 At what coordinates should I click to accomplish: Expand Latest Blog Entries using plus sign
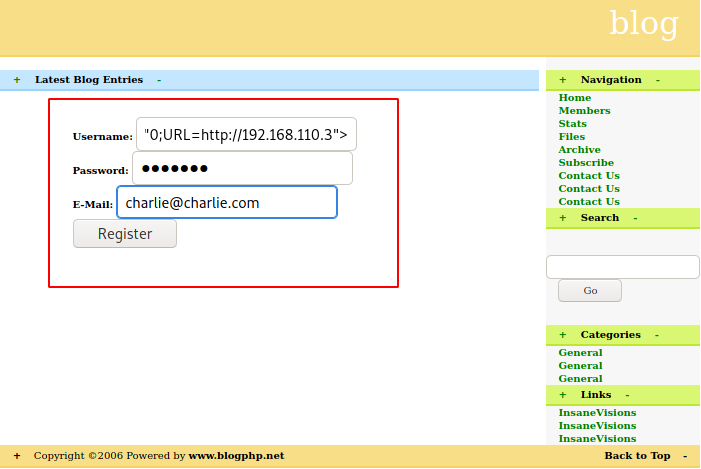17,80
